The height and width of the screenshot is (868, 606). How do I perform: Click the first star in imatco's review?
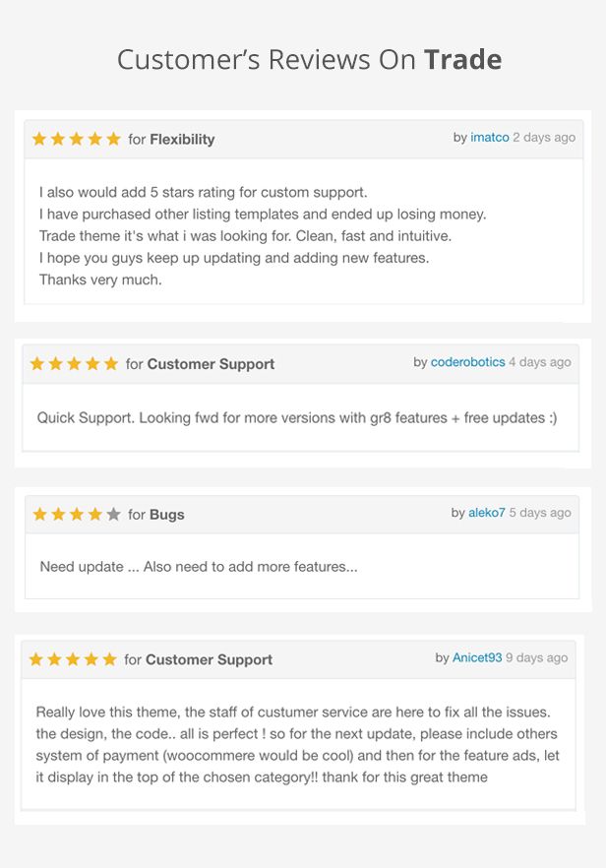click(x=39, y=139)
